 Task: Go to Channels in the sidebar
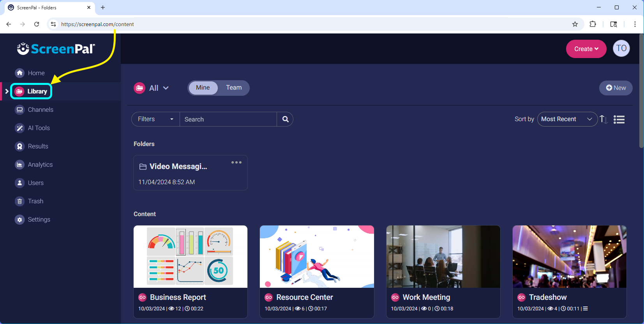coord(34,109)
